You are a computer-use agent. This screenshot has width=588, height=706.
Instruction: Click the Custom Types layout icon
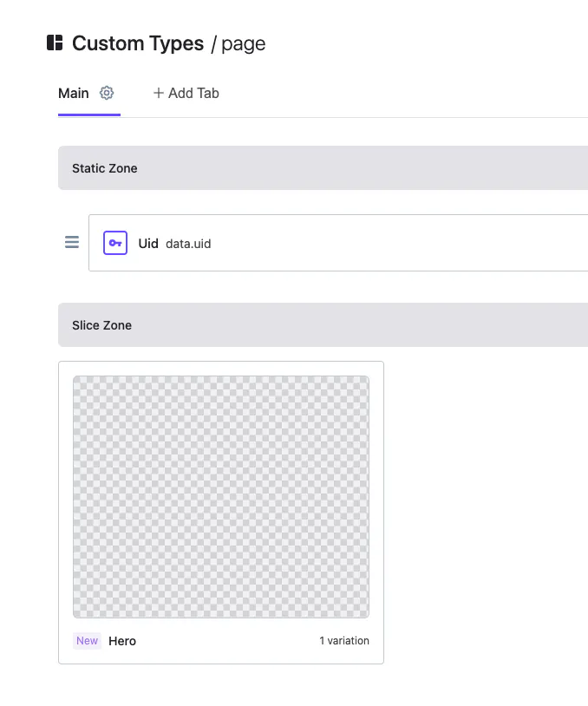(x=55, y=42)
